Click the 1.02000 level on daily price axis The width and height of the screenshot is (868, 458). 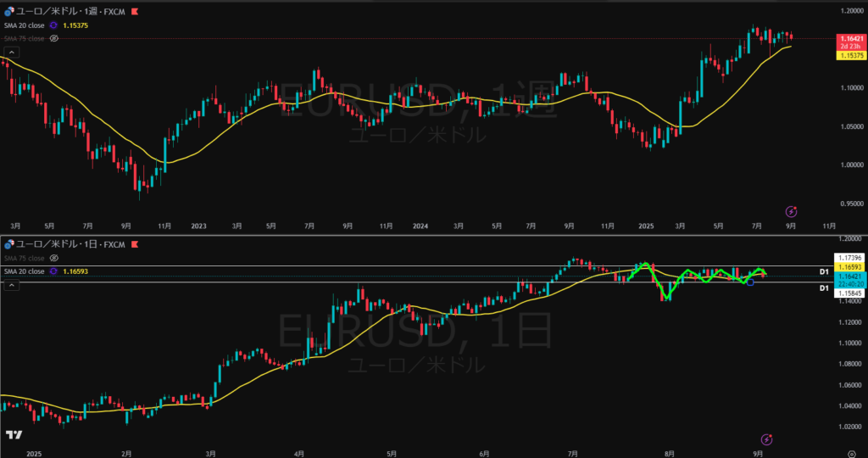point(851,427)
